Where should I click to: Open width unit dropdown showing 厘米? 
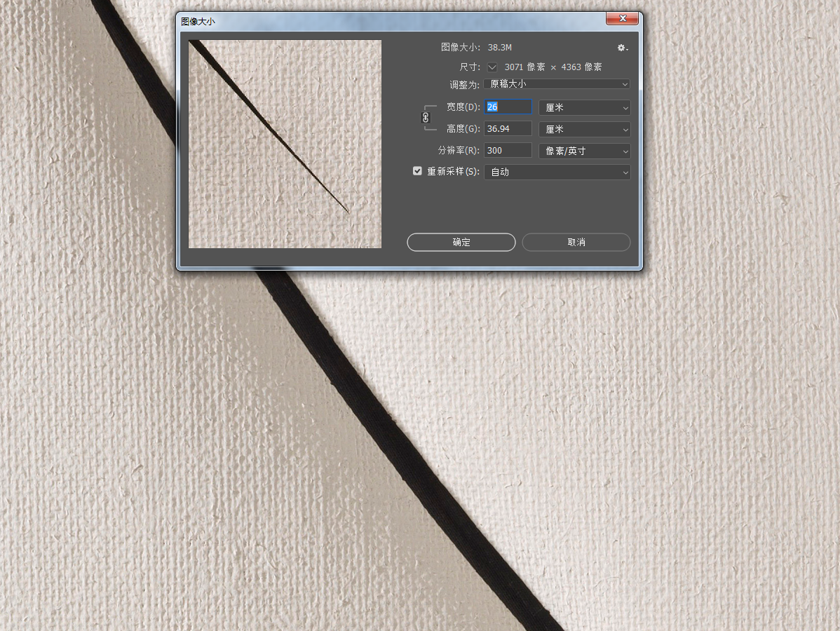(585, 108)
